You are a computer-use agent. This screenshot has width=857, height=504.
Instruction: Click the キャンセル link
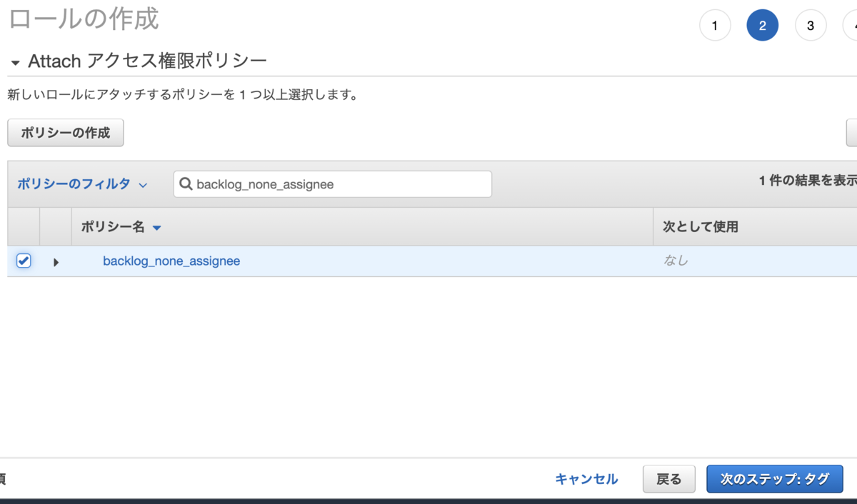pyautogui.click(x=586, y=479)
